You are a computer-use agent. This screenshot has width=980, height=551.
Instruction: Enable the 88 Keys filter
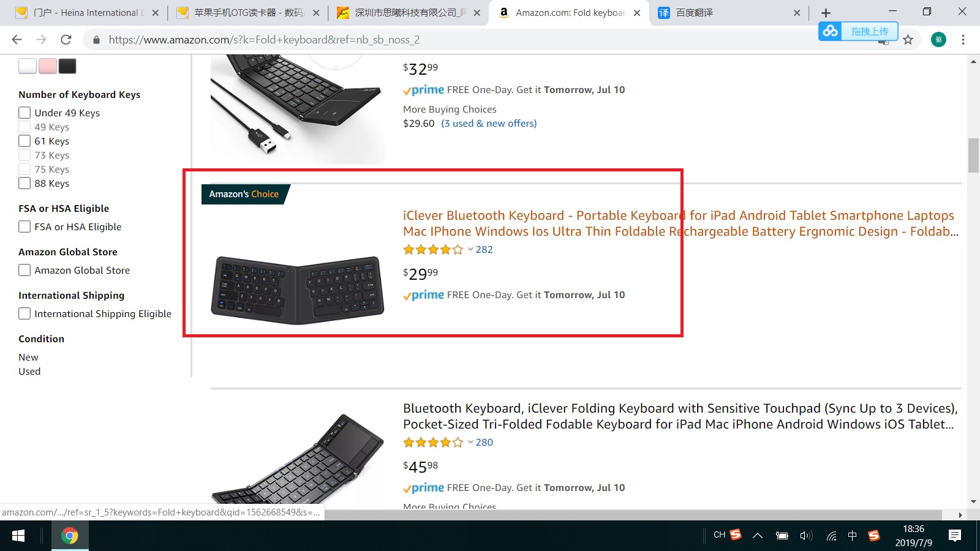[x=24, y=183]
